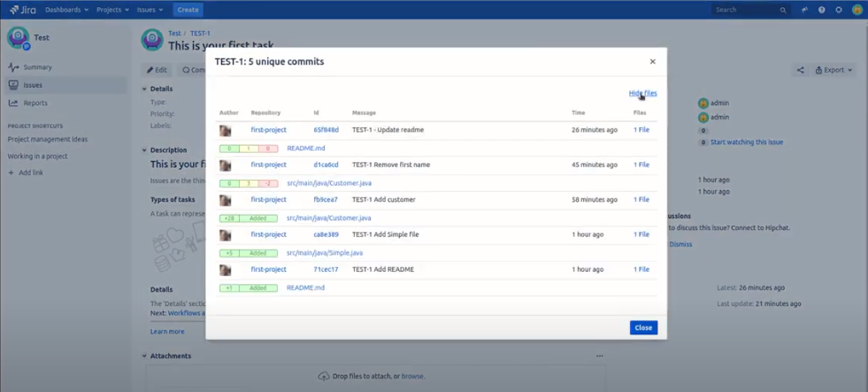The width and height of the screenshot is (868, 392).
Task: Click author avatar for Update readme commit
Action: click(x=226, y=131)
